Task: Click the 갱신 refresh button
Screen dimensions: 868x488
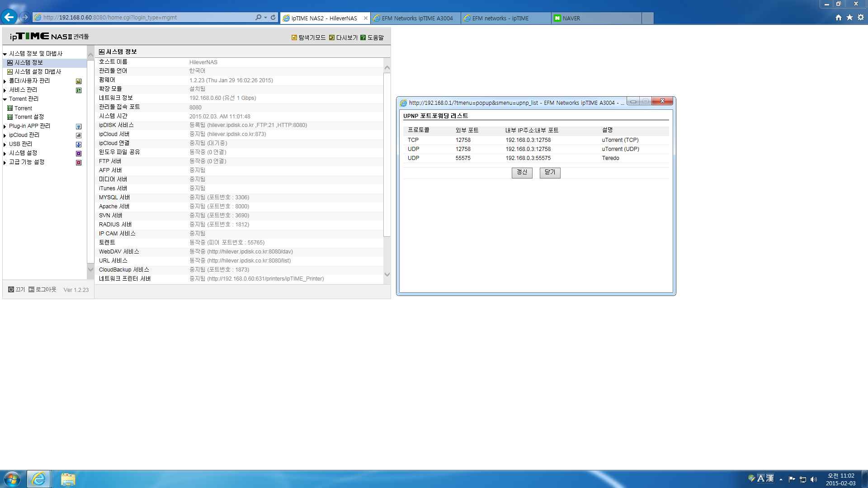Action: [522, 173]
